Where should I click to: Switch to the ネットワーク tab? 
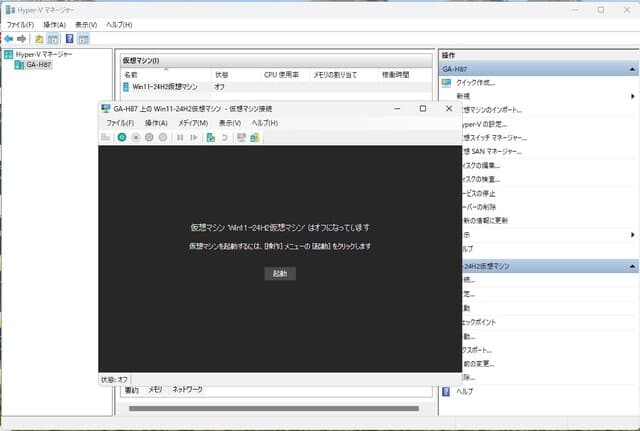coord(187,388)
